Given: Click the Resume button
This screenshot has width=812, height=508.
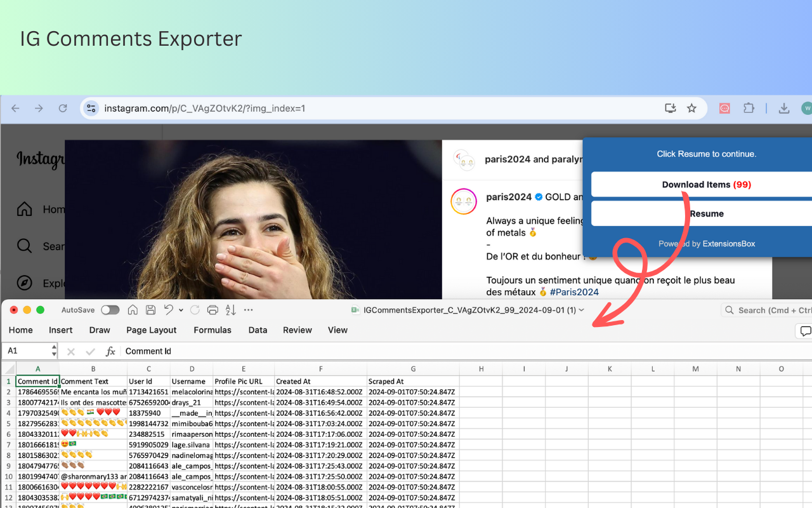Looking at the screenshot, I should tap(702, 214).
